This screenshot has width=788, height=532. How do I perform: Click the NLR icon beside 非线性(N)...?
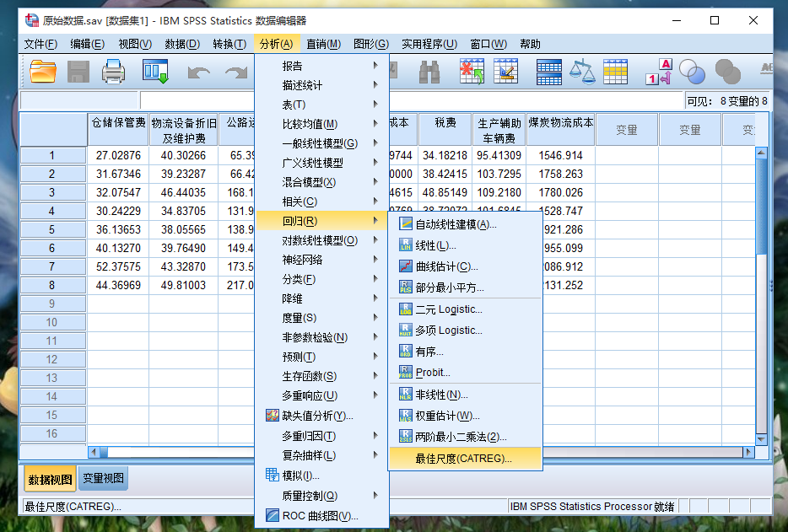click(406, 394)
